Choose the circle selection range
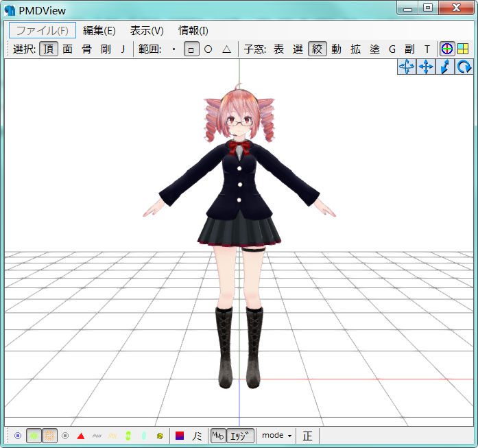 208,49
